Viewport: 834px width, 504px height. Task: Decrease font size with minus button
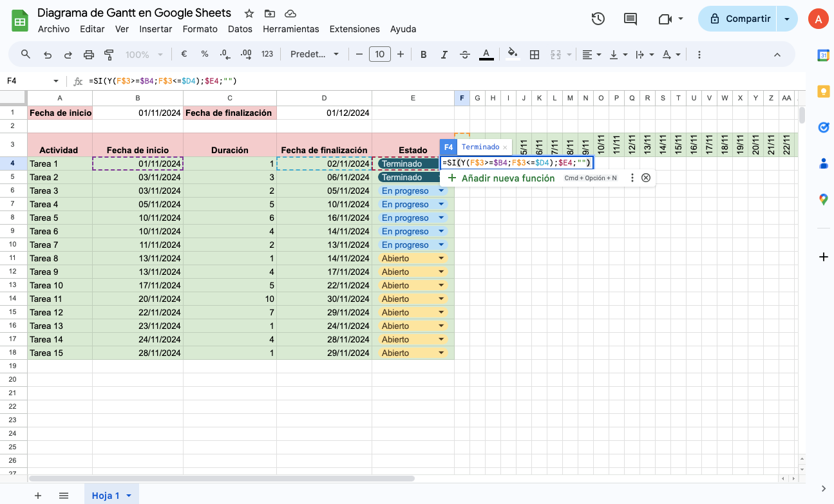tap(359, 55)
